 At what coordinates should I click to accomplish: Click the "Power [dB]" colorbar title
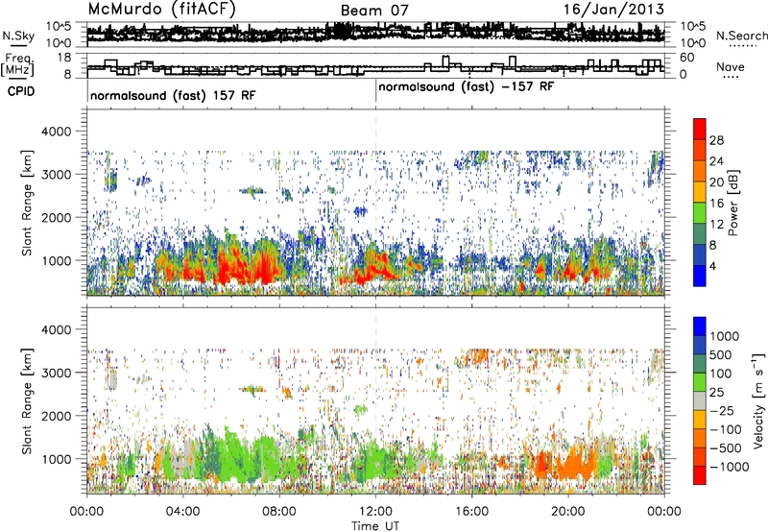point(733,203)
